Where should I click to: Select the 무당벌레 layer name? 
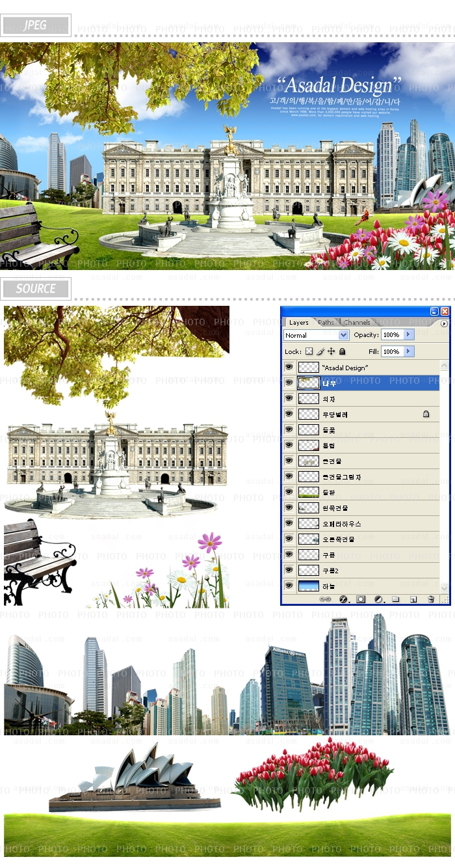coord(335,414)
